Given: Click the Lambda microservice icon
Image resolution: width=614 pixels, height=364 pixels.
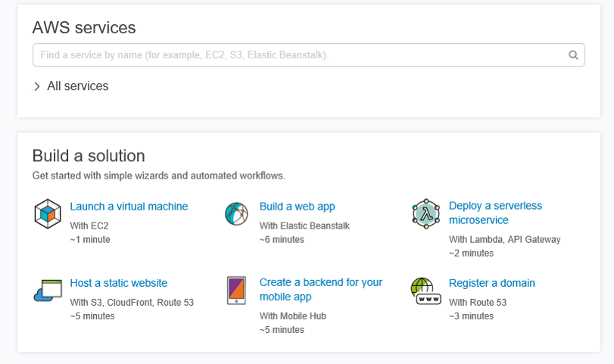Looking at the screenshot, I should click(426, 213).
